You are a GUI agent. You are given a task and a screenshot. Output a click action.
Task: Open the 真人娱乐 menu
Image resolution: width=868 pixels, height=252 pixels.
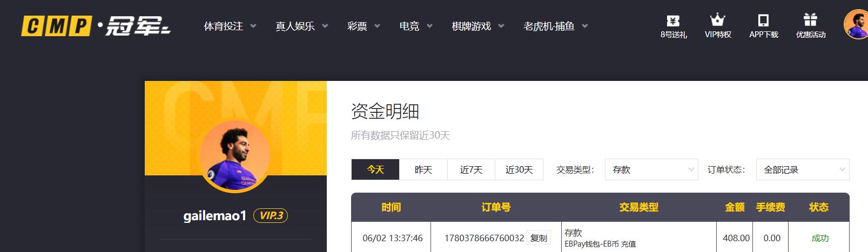295,26
